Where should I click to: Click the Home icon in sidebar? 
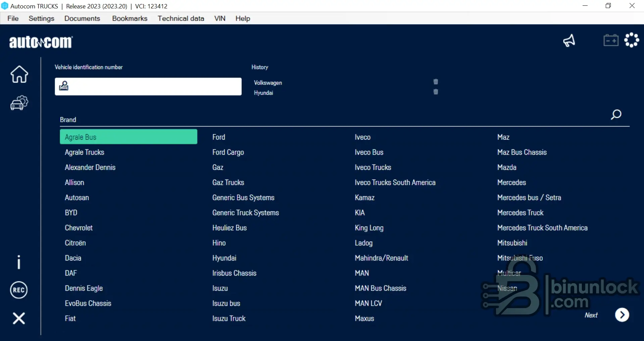click(19, 74)
